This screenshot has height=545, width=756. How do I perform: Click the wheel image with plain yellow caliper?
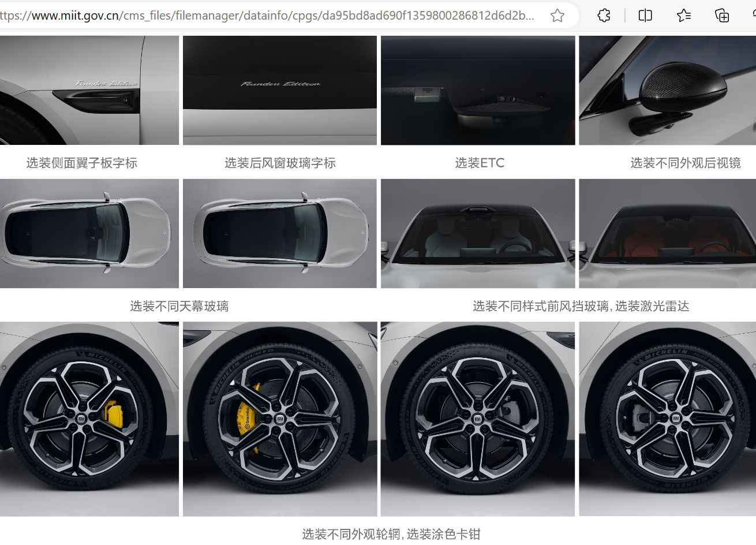[89, 419]
